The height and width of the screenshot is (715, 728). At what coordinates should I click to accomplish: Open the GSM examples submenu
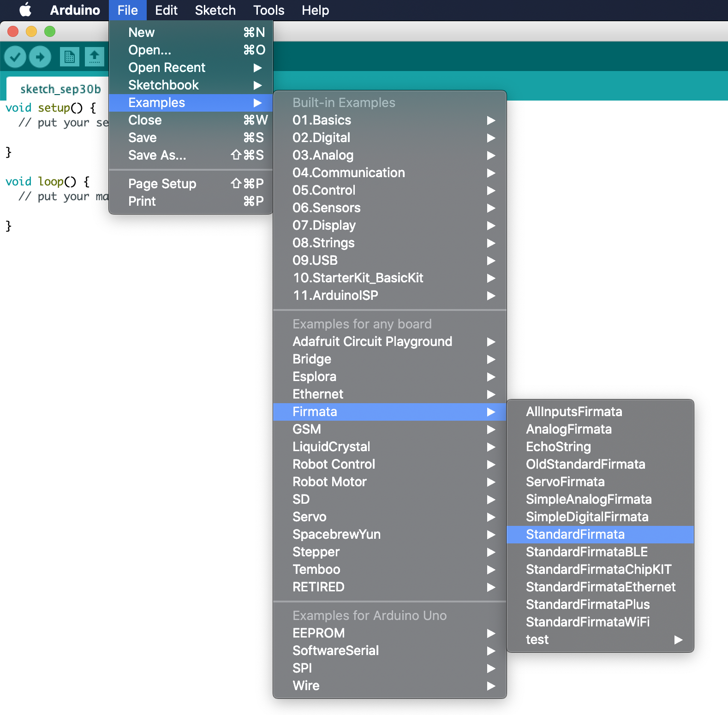(x=390, y=429)
